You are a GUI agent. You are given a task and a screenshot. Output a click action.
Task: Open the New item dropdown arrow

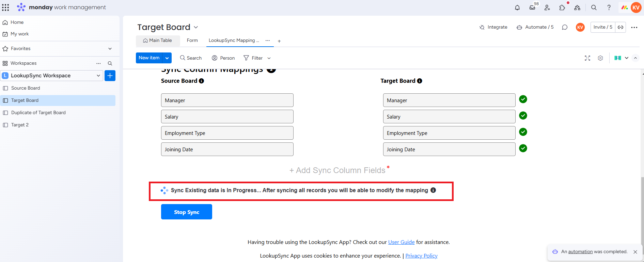click(167, 58)
